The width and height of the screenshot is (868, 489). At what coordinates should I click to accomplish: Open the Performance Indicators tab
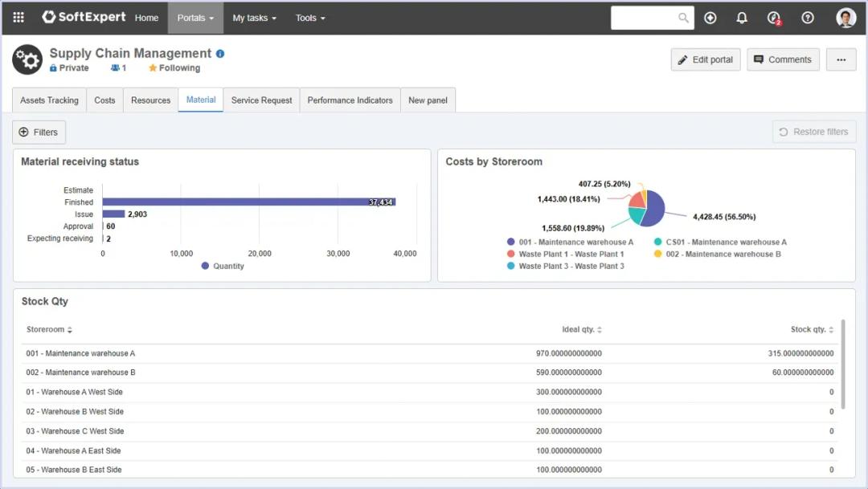point(350,100)
